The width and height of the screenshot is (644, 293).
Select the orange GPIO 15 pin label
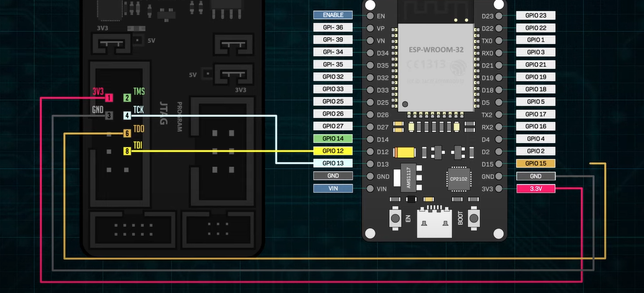point(536,163)
